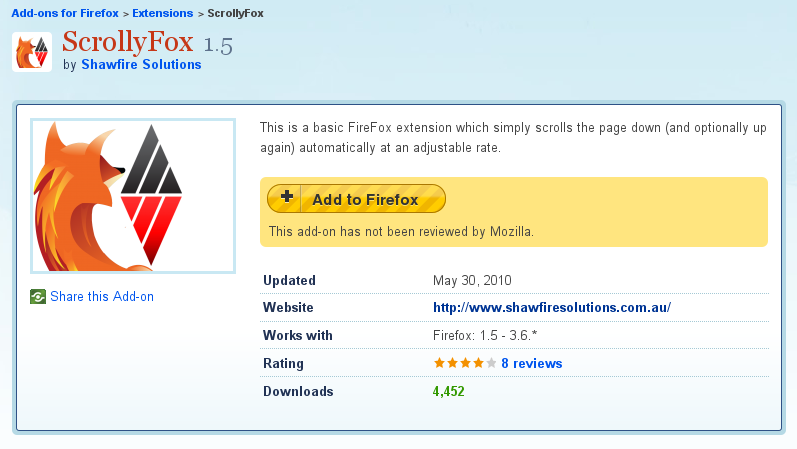
Task: Click the green Share icon beside Share this Add-on
Action: point(38,296)
